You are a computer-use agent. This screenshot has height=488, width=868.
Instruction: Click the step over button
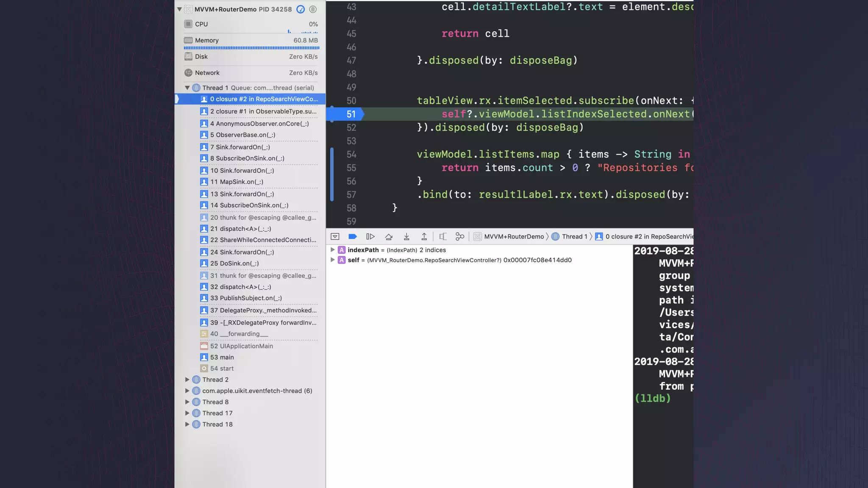[x=388, y=236]
